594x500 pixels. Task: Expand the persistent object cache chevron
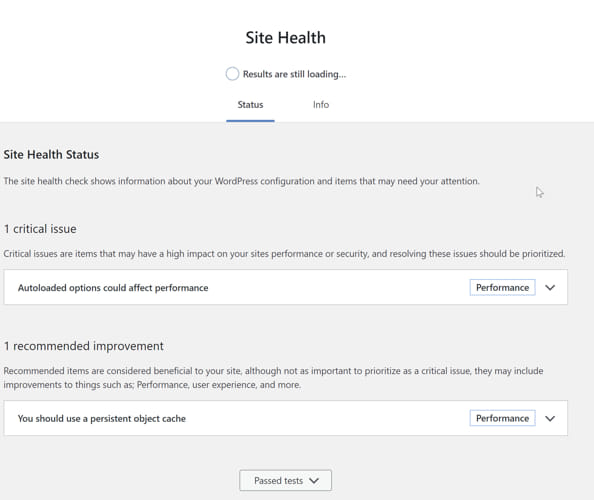550,418
